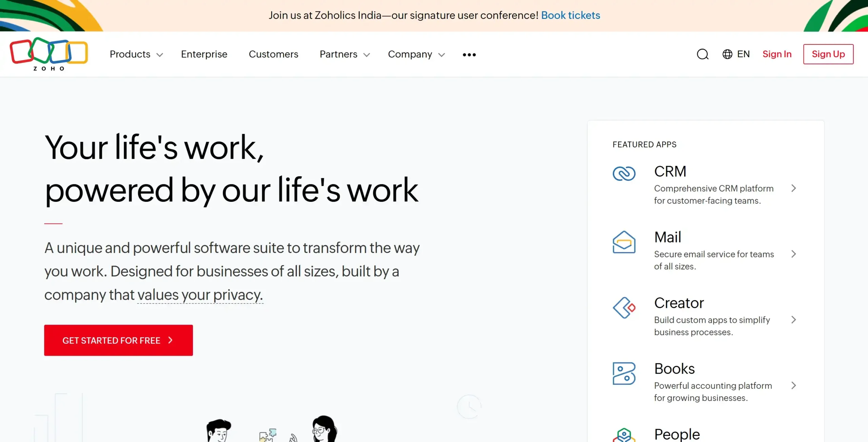This screenshot has height=442, width=868.
Task: Click the Books app icon
Action: point(624,373)
